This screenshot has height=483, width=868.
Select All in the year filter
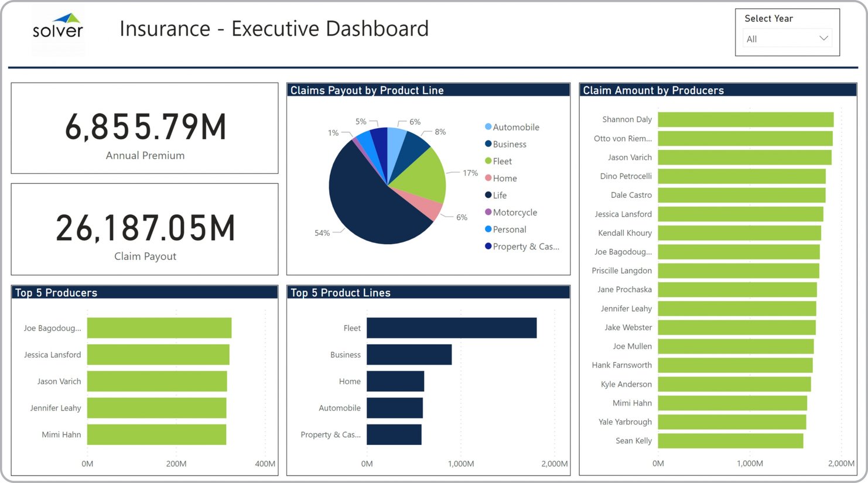(779, 39)
